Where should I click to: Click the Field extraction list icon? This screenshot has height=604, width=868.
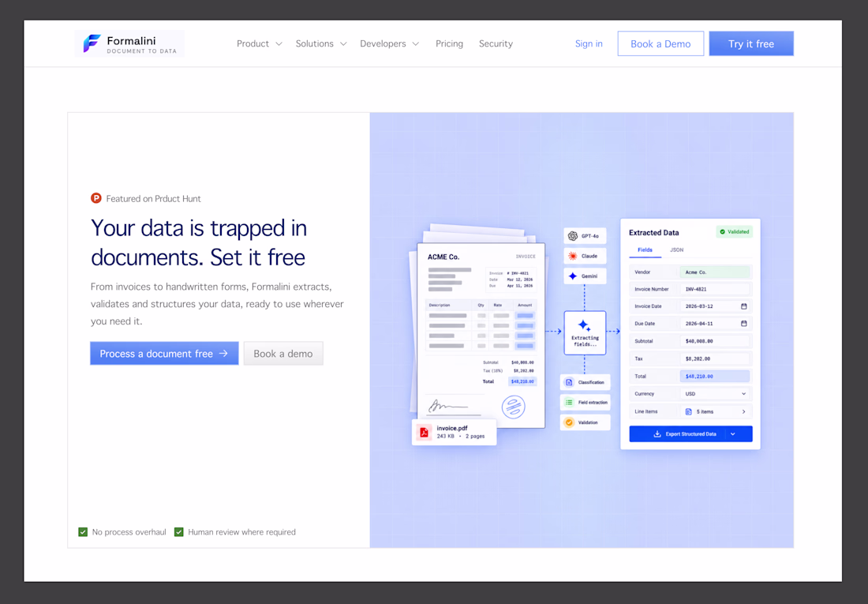click(569, 403)
